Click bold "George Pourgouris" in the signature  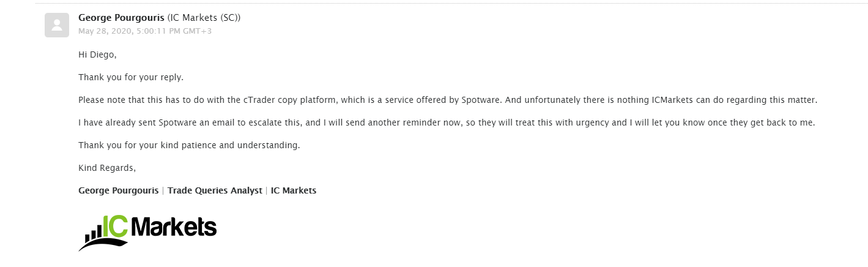[x=119, y=190]
